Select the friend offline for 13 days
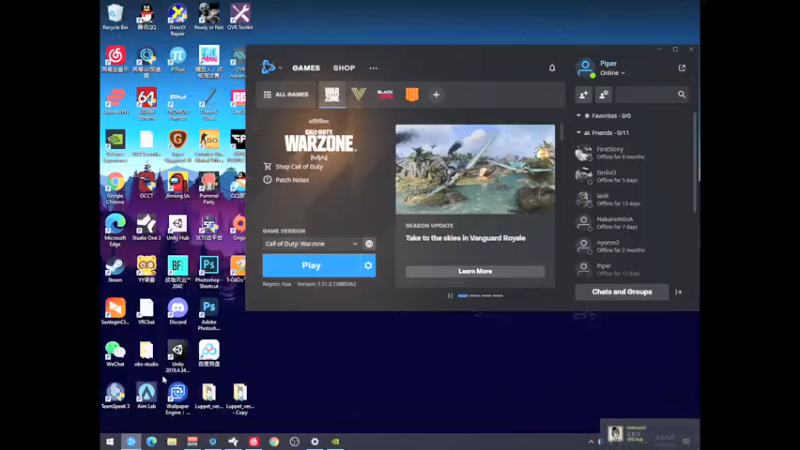This screenshot has width=800, height=450. point(633,199)
